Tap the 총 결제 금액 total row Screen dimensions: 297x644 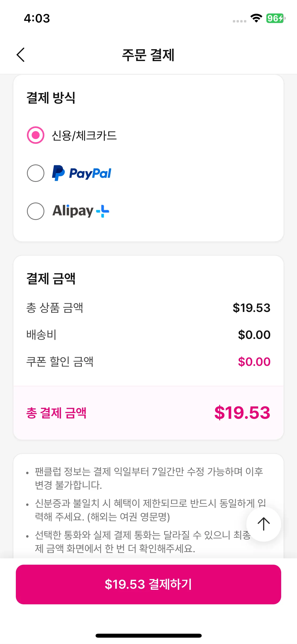click(x=148, y=413)
